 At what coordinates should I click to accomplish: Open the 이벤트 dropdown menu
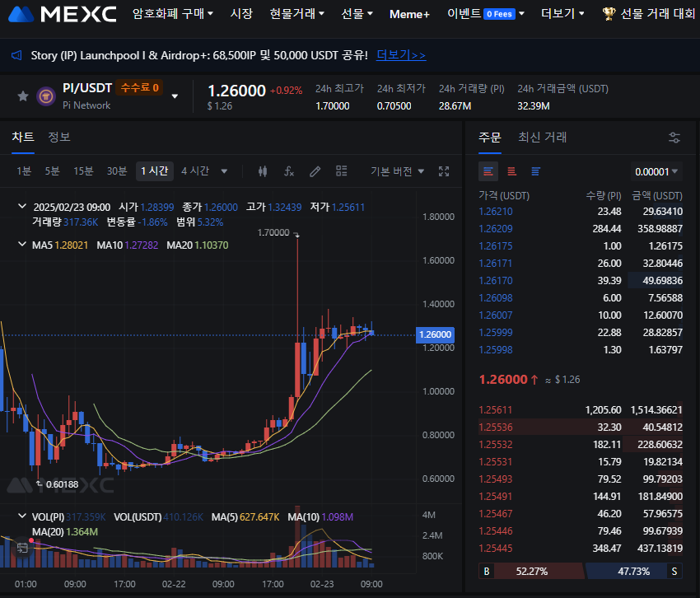click(486, 14)
